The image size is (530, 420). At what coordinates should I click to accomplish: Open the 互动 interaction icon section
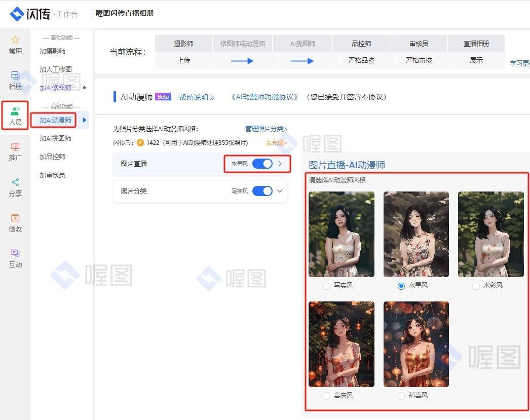pos(15,258)
